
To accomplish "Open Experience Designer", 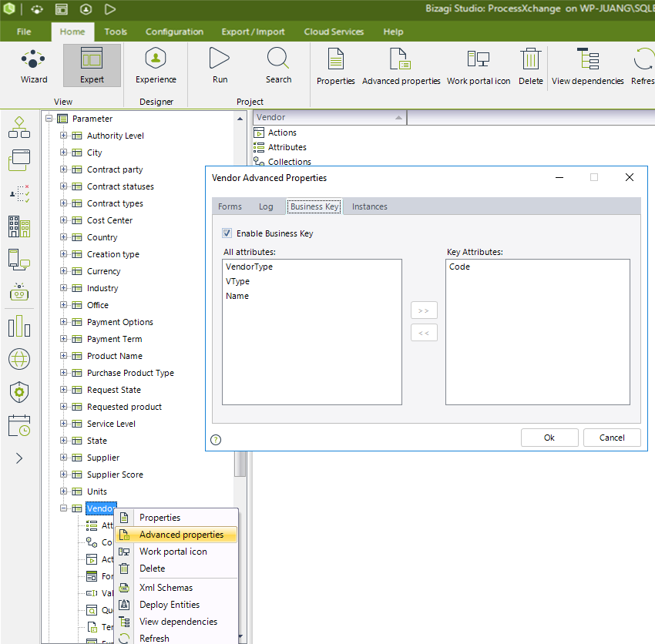I will coord(156,65).
